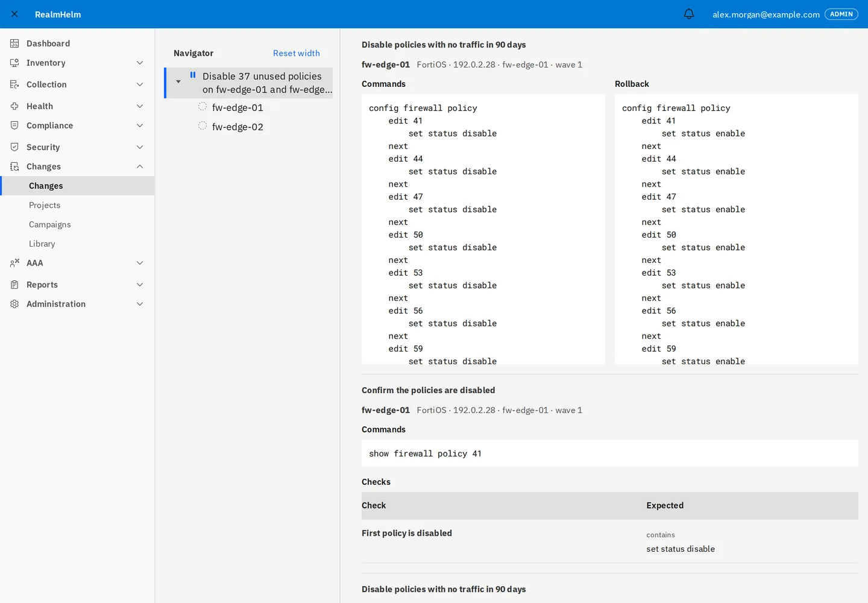Expand the Inventory chevron
Screen dimensions: 868x603
pos(140,63)
